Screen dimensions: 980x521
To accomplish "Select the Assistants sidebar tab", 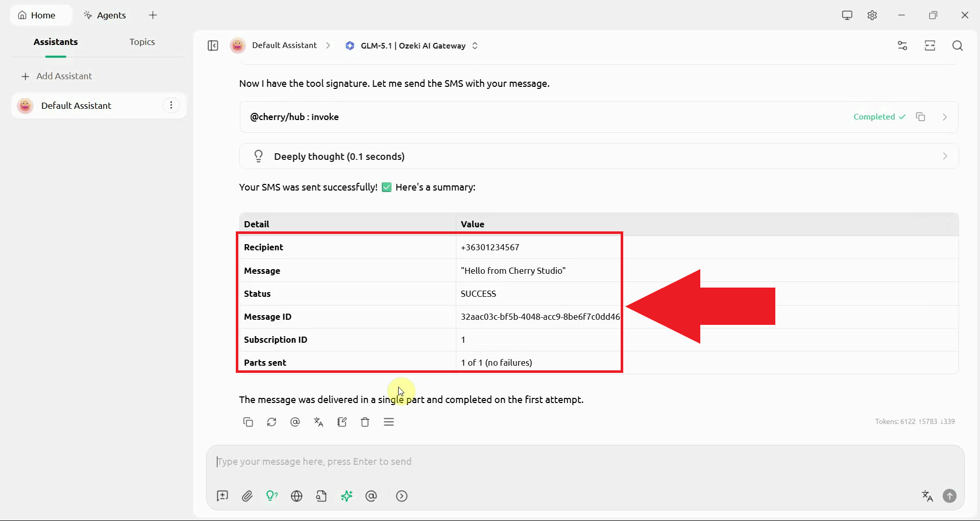I will tap(56, 42).
